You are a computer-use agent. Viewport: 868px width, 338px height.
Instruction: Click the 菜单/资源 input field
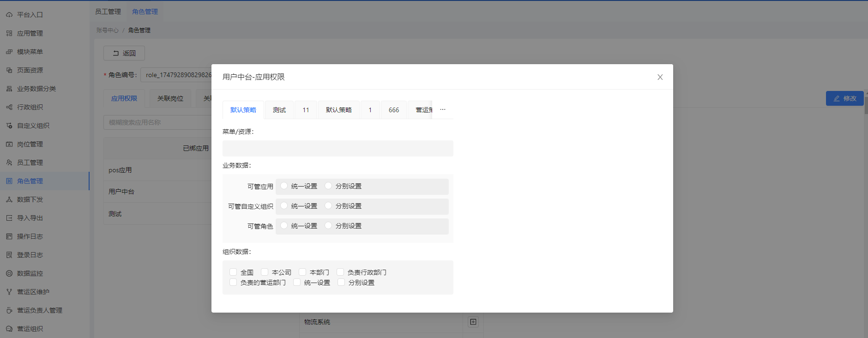[338, 149]
